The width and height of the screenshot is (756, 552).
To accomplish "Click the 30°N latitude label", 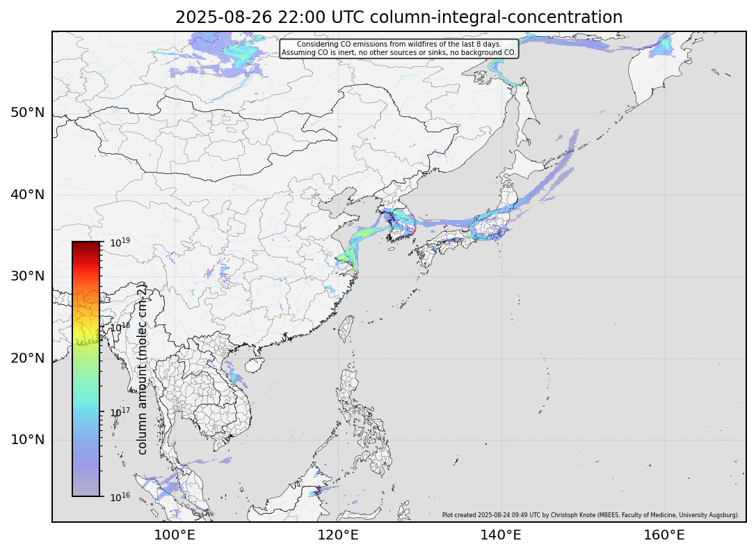I will tap(28, 276).
